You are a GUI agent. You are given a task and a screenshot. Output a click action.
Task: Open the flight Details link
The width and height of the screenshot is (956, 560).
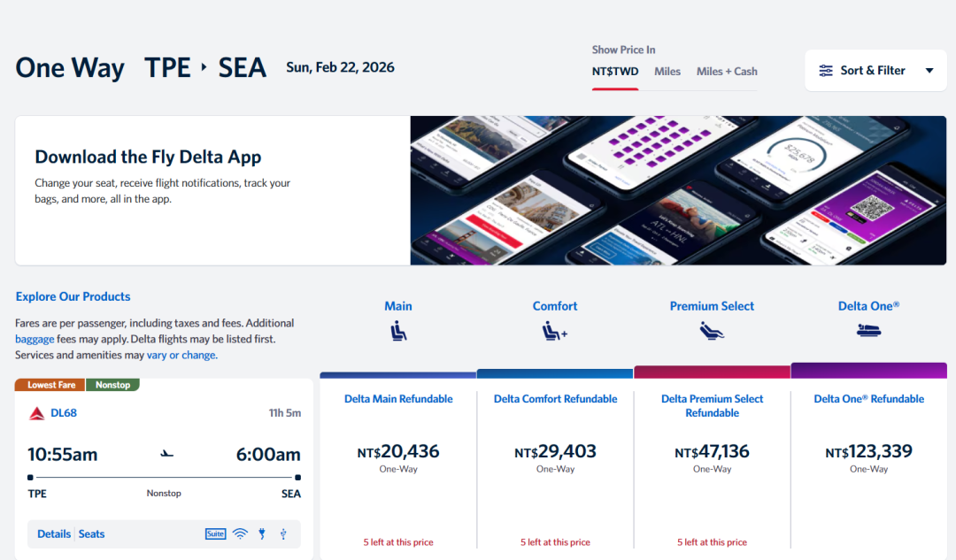pos(54,534)
